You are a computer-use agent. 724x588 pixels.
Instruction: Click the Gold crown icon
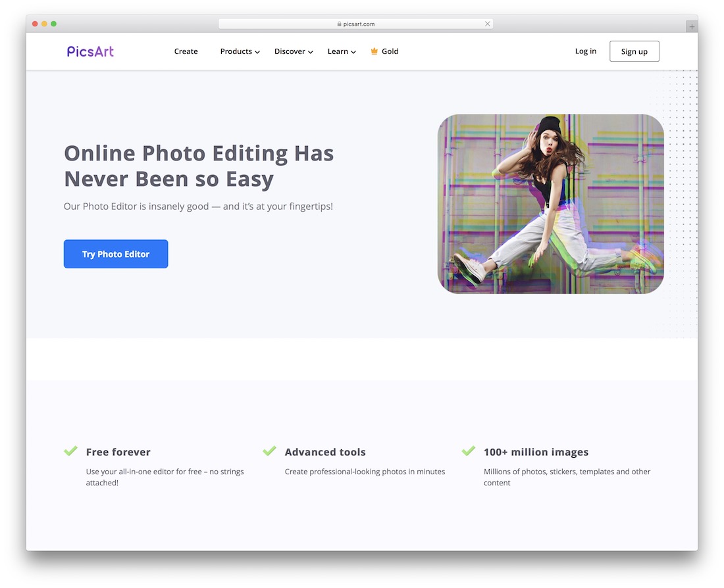point(374,51)
